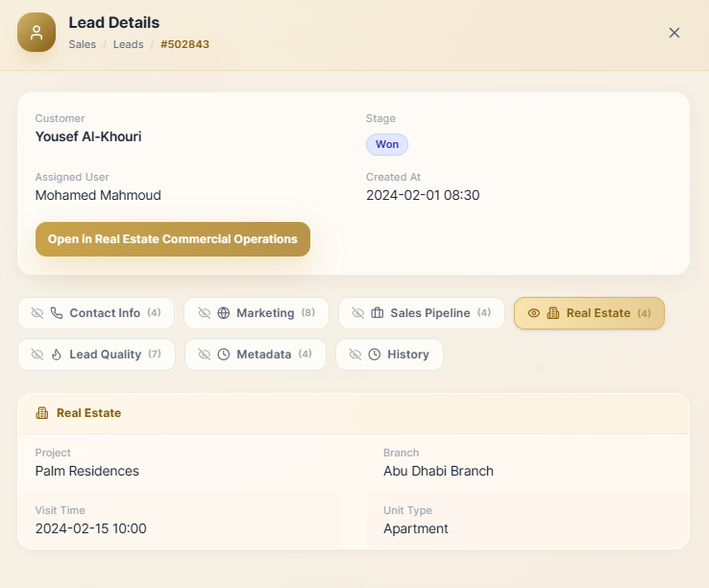Select created date 2024-02-01 08:30
This screenshot has height=588, width=709.
point(423,195)
